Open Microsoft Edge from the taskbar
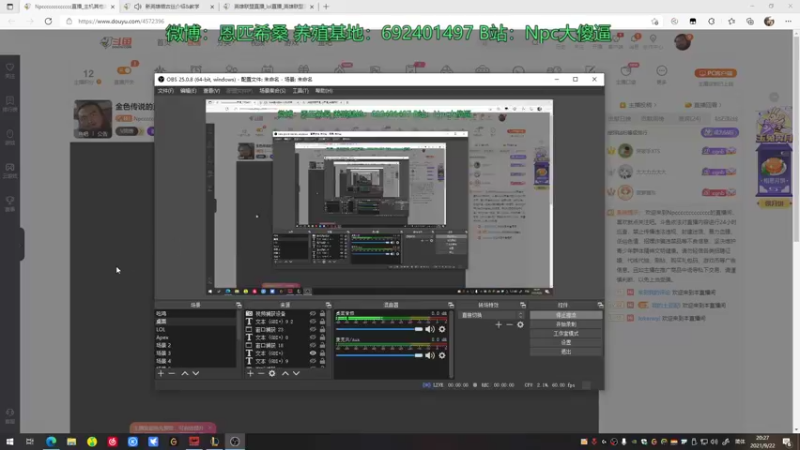 51,442
